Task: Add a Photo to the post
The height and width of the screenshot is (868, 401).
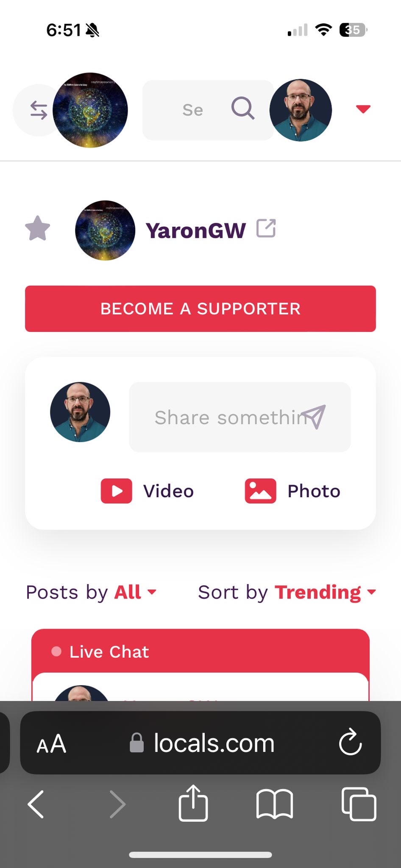Action: (292, 491)
